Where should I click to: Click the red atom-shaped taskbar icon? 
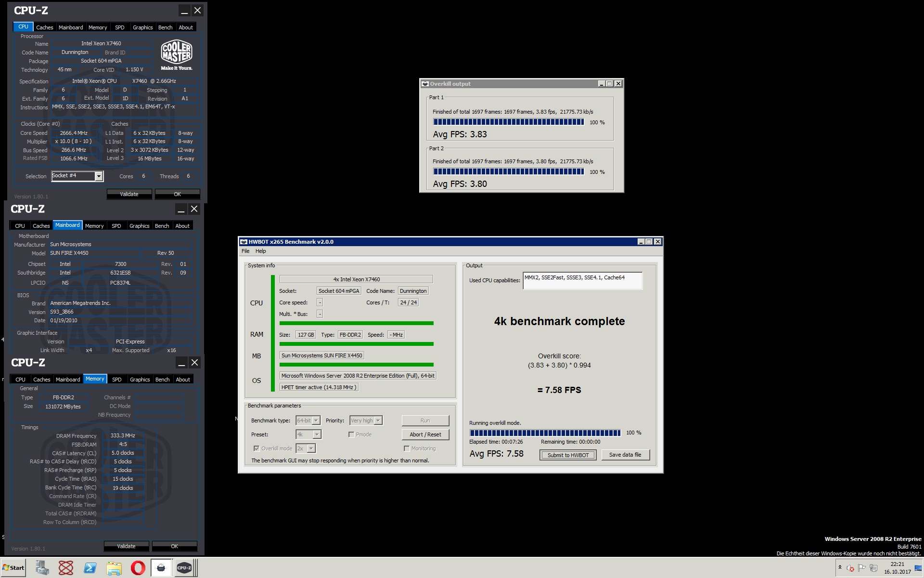point(66,568)
